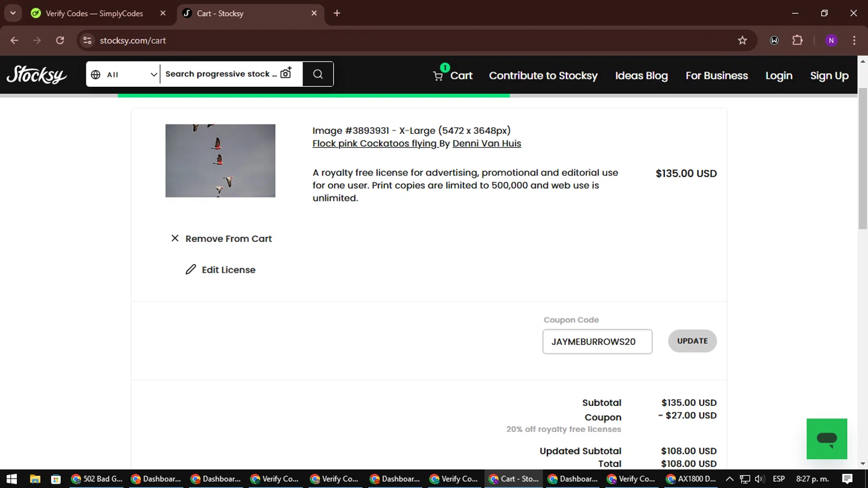Open Denni Van Huis contributor link

487,144
